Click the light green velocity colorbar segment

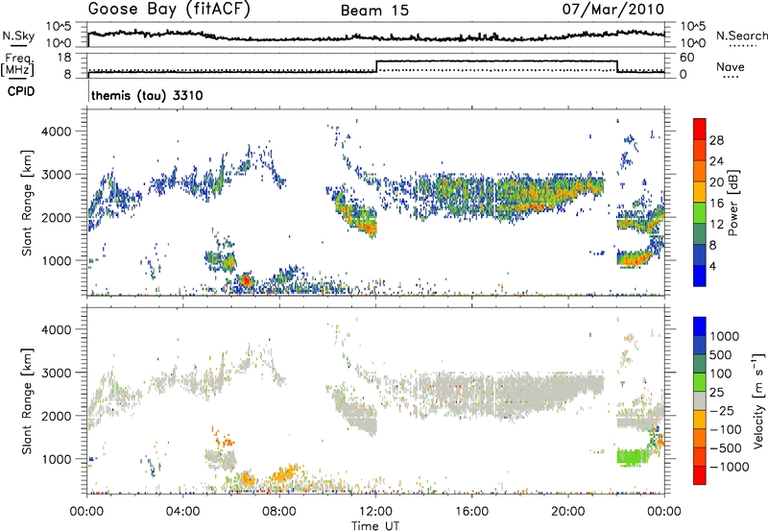[700, 382]
